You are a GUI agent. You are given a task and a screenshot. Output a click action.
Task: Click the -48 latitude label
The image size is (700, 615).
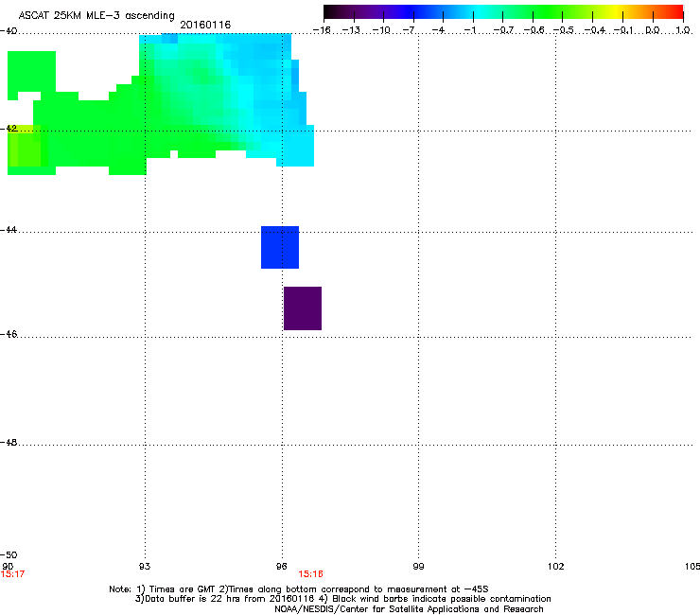coord(9,442)
